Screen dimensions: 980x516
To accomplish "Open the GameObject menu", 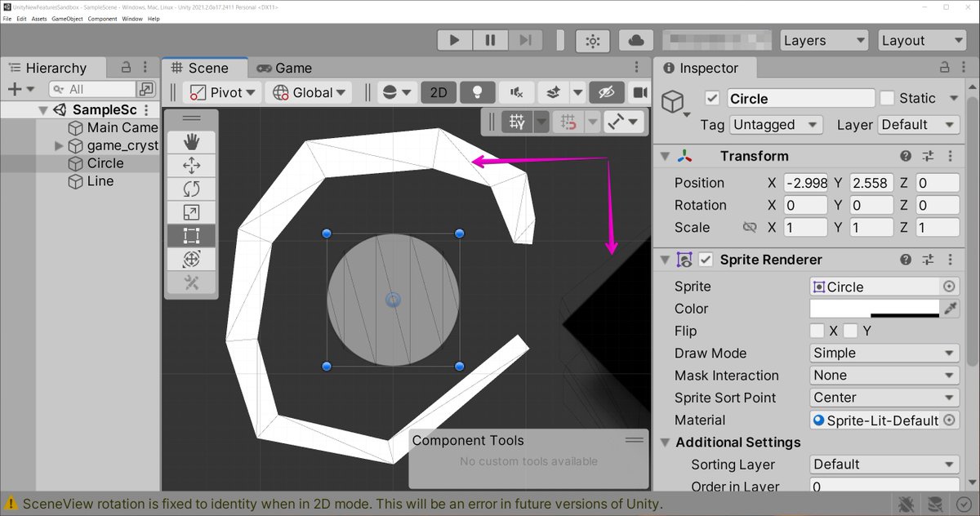I will [66, 18].
